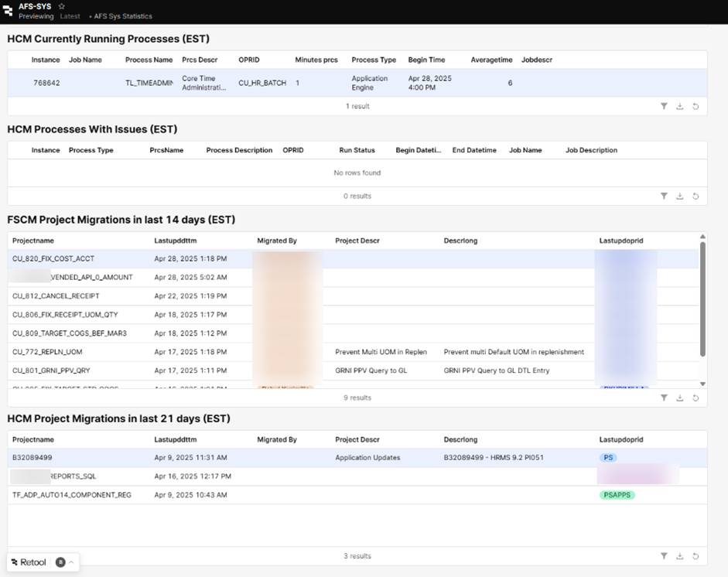Click the Retool logo in top bar

click(x=8, y=10)
